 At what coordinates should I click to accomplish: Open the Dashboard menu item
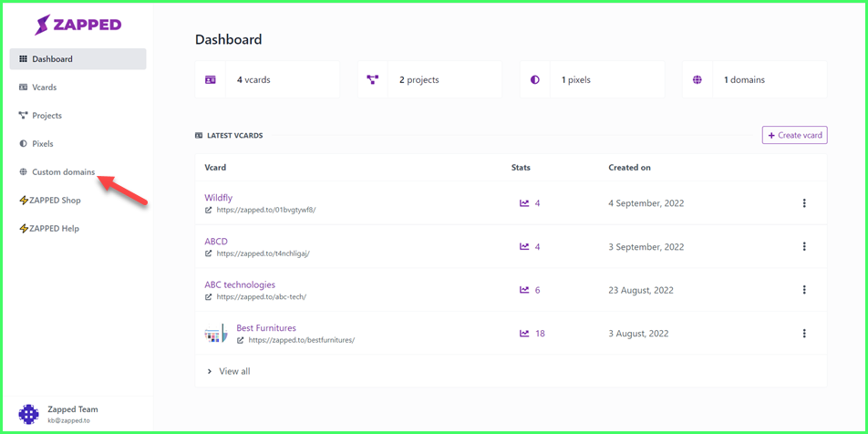78,58
